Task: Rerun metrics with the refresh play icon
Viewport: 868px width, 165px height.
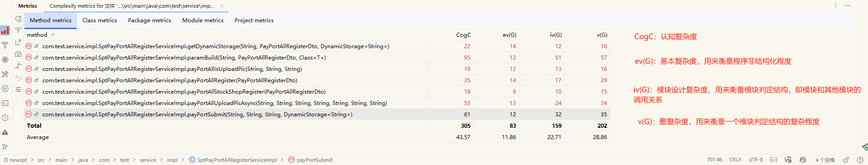Action: [18, 19]
